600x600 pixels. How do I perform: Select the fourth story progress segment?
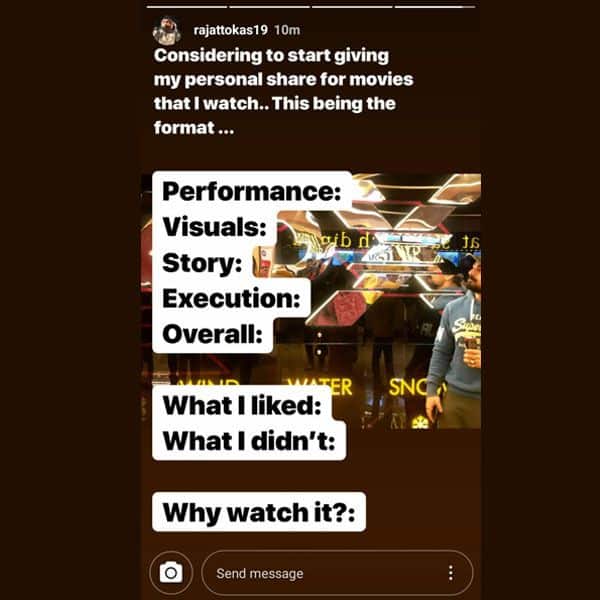[435, 7]
